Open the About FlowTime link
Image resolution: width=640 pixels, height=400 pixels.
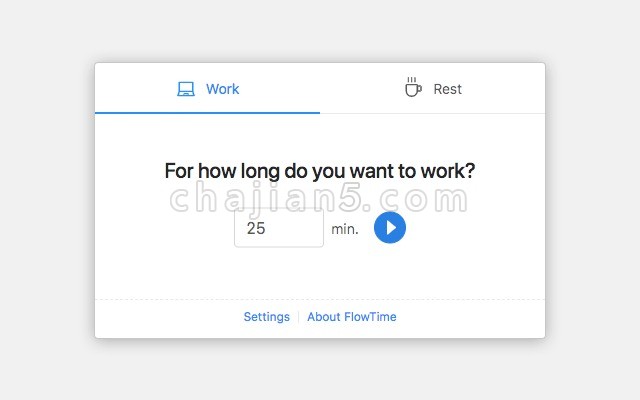pos(351,317)
